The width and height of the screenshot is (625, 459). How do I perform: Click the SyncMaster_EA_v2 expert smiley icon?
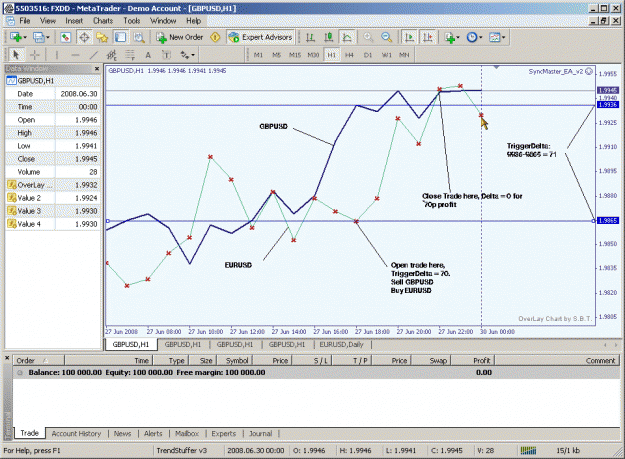coord(589,72)
